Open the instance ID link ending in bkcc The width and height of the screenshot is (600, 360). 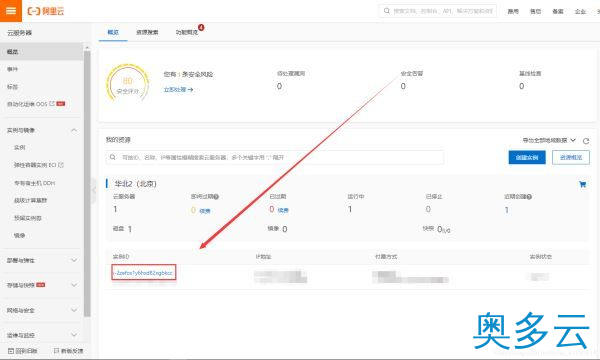(144, 273)
